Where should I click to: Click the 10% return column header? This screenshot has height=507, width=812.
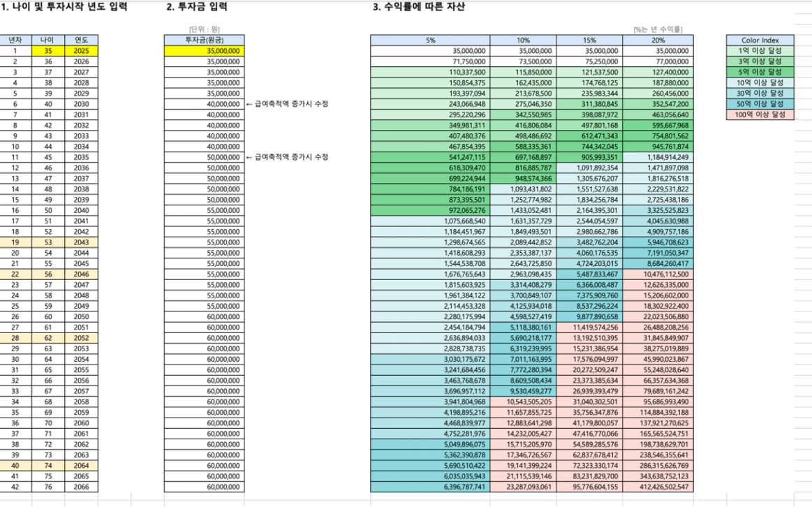pos(523,40)
